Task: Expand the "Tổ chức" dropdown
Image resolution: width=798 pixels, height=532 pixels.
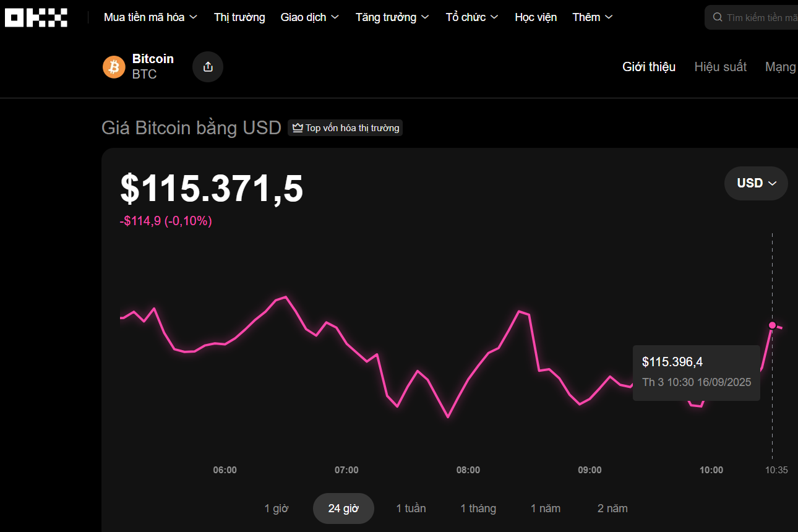Action: [471, 17]
